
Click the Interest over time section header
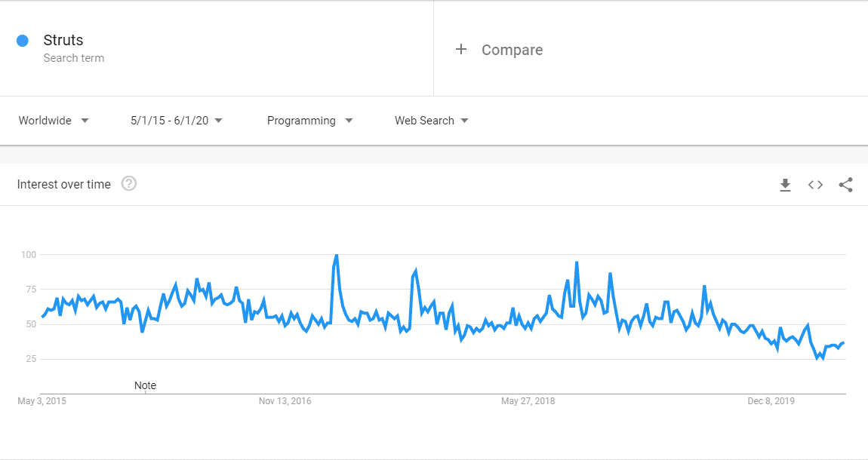pos(64,183)
